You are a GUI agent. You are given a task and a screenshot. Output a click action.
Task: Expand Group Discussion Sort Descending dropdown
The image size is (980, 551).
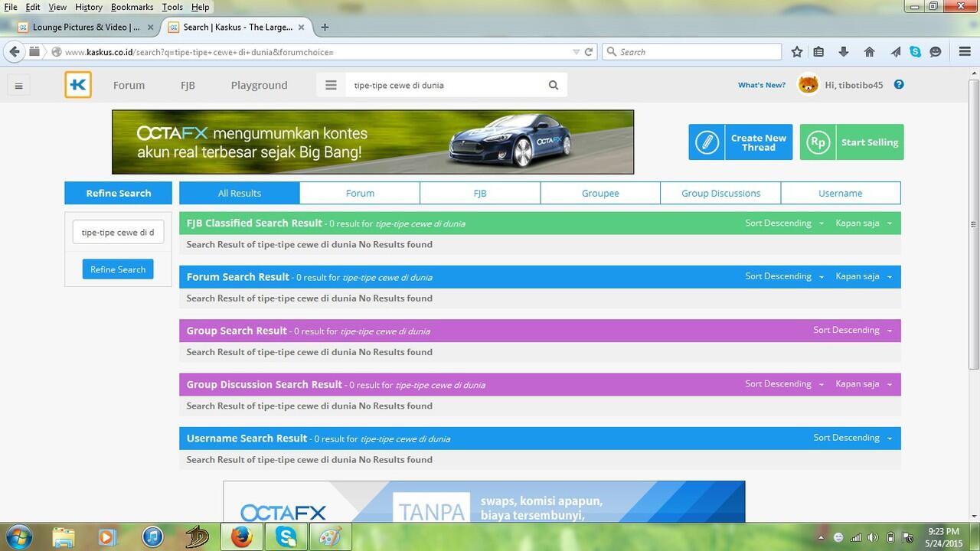tap(784, 384)
